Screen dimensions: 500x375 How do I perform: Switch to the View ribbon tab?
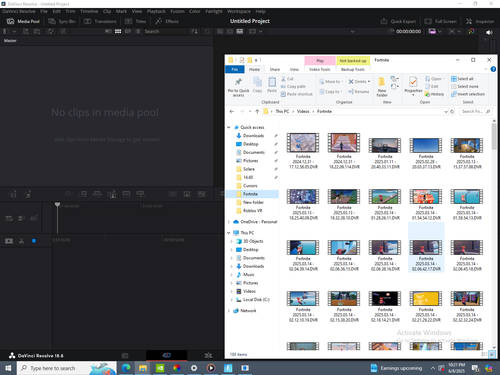point(294,69)
